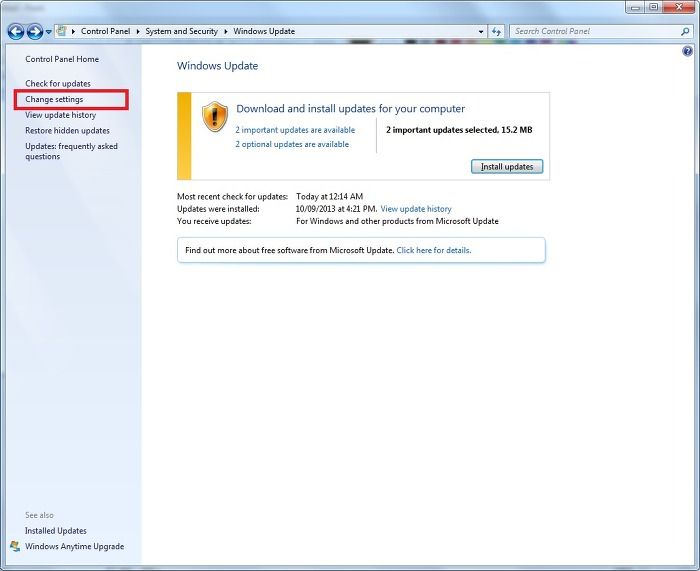The width and height of the screenshot is (700, 571).
Task: Click the Refresh button in address bar
Action: point(496,32)
